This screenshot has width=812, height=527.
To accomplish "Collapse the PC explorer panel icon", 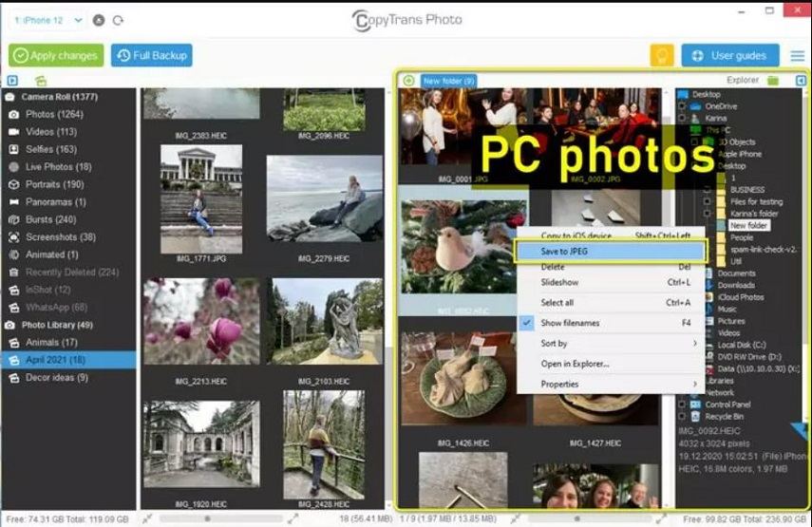I will coord(801,82).
